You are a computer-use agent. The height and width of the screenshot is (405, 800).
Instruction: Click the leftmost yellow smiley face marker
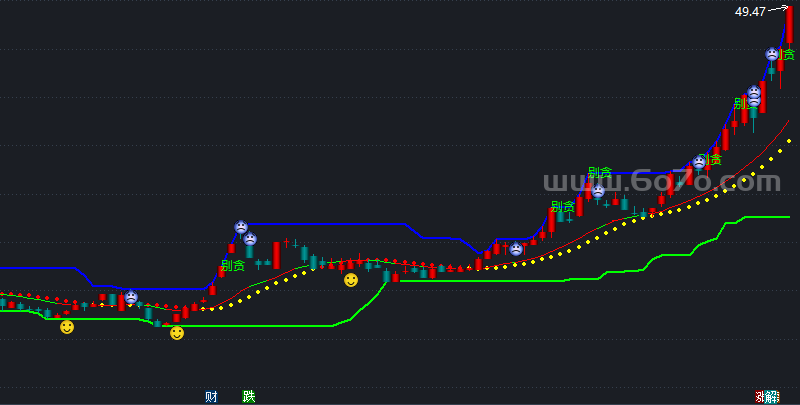(67, 327)
